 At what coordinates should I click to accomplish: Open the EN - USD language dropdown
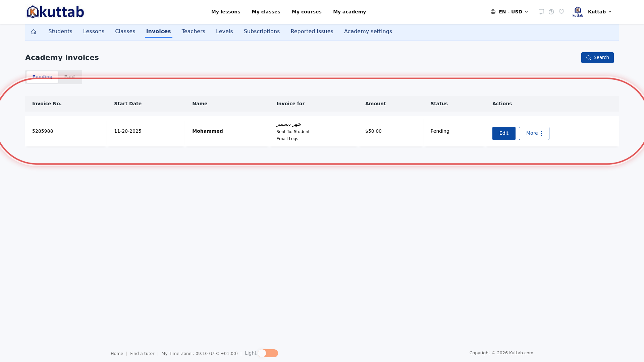point(509,12)
